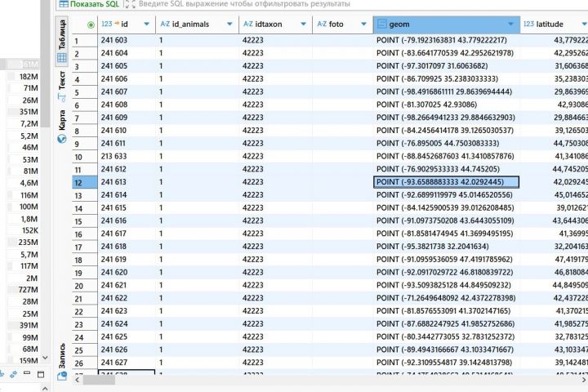588x392 pixels.
Task: Click the Показать SQL button
Action: tap(89, 4)
